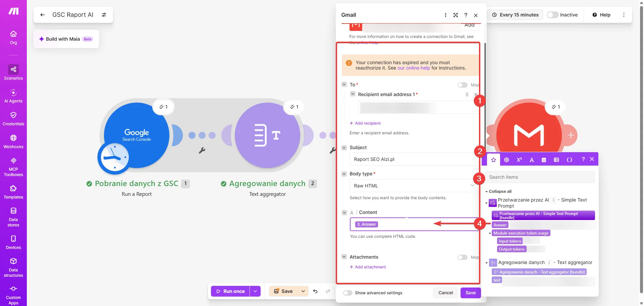Screen dimensions: 644x306
Task: Select the Answer variable pill
Action: tap(500, 225)
